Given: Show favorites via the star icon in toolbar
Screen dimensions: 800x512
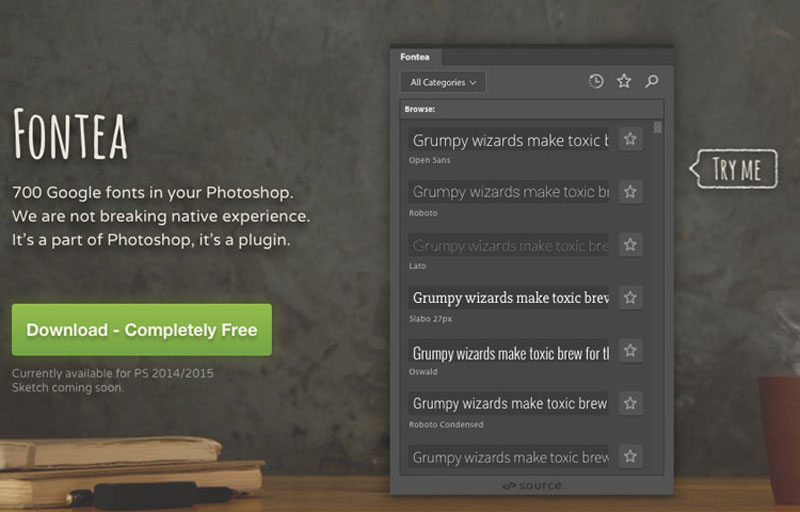Looking at the screenshot, I should tap(624, 81).
